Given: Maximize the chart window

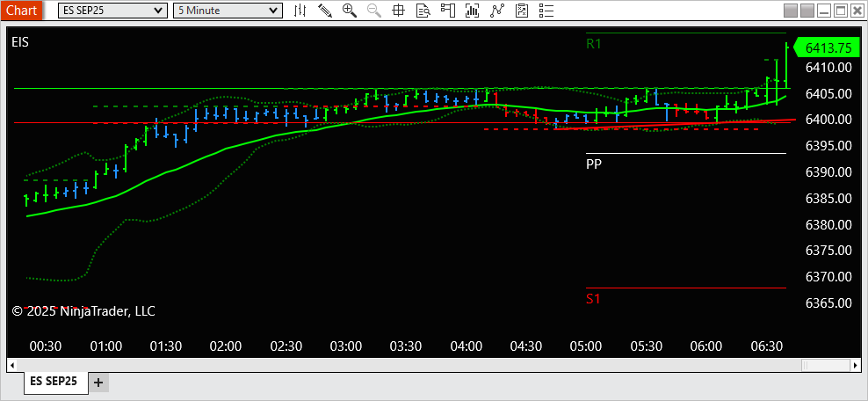Looking at the screenshot, I should [840, 10].
